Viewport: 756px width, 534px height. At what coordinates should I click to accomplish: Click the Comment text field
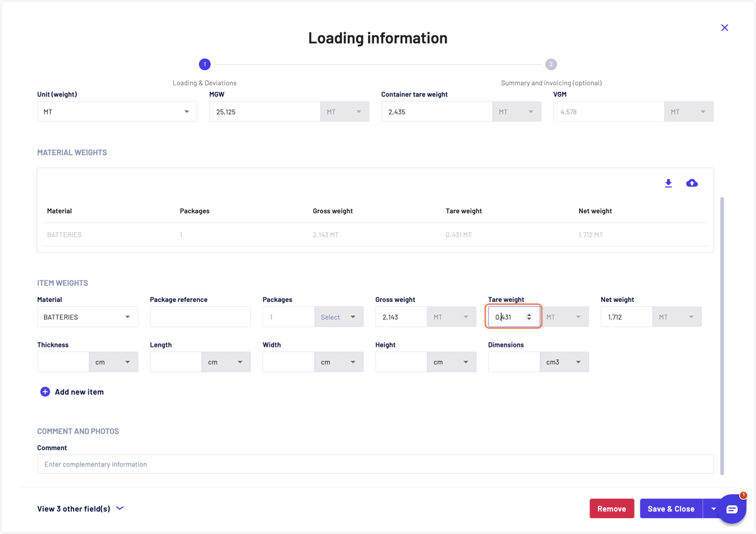pos(375,464)
